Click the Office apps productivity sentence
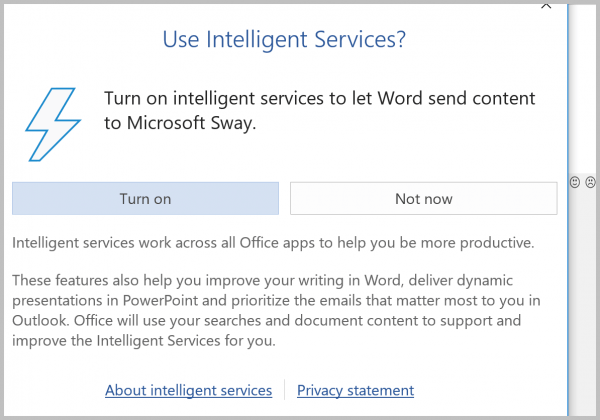 (x=273, y=243)
